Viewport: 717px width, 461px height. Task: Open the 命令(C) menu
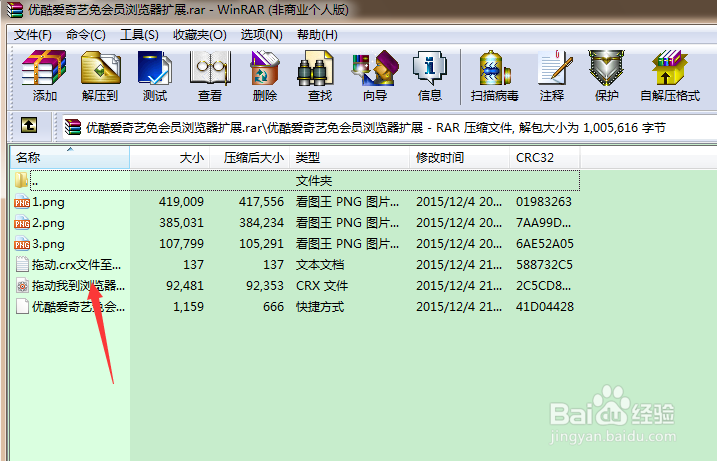[86, 35]
